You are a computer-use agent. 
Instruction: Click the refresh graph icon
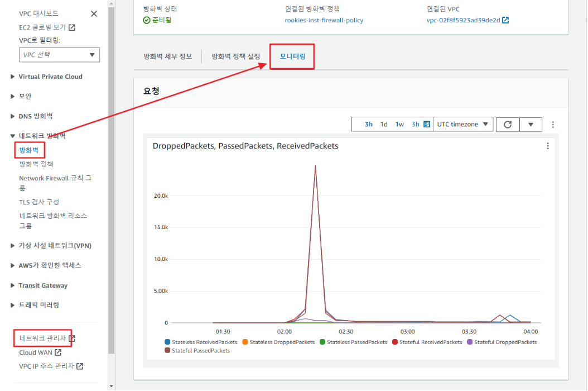pos(507,125)
